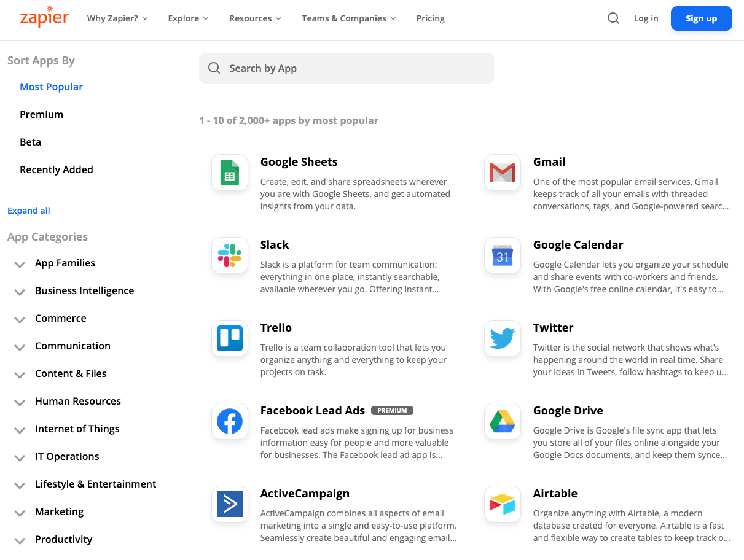Select the Productivity category label
The height and width of the screenshot is (560, 744).
point(63,539)
